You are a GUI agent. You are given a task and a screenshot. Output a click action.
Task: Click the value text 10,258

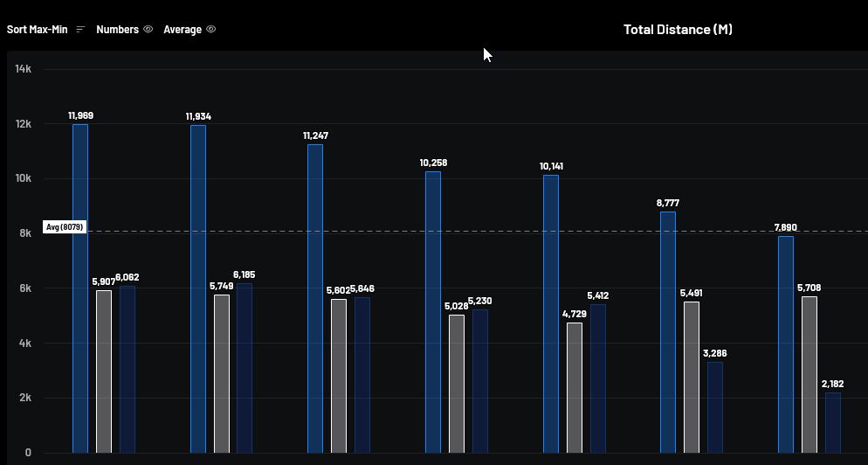pos(433,163)
